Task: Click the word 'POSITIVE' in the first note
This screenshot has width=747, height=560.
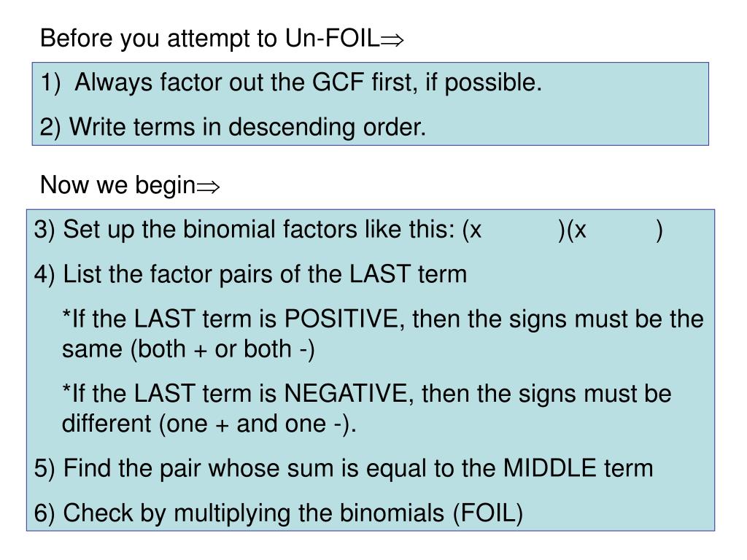Action: (x=341, y=319)
